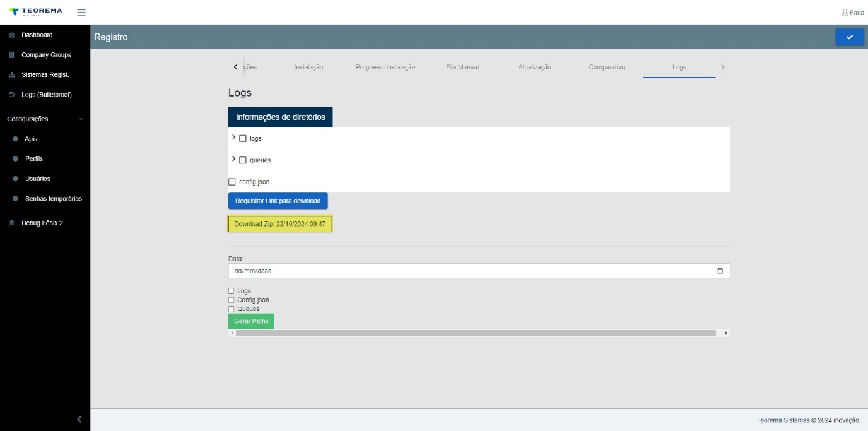Viewport: 868px width, 431px height.
Task: Click the Gerar Paths button
Action: coord(251,321)
